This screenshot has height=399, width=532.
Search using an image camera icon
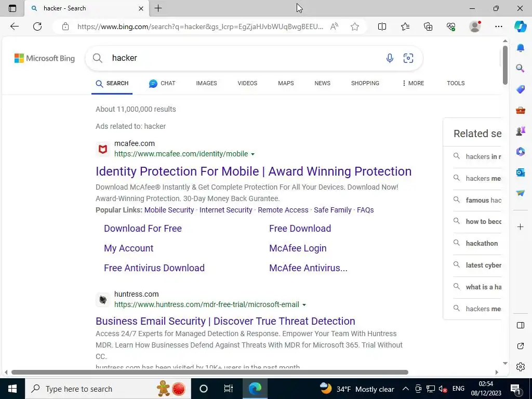click(x=408, y=58)
